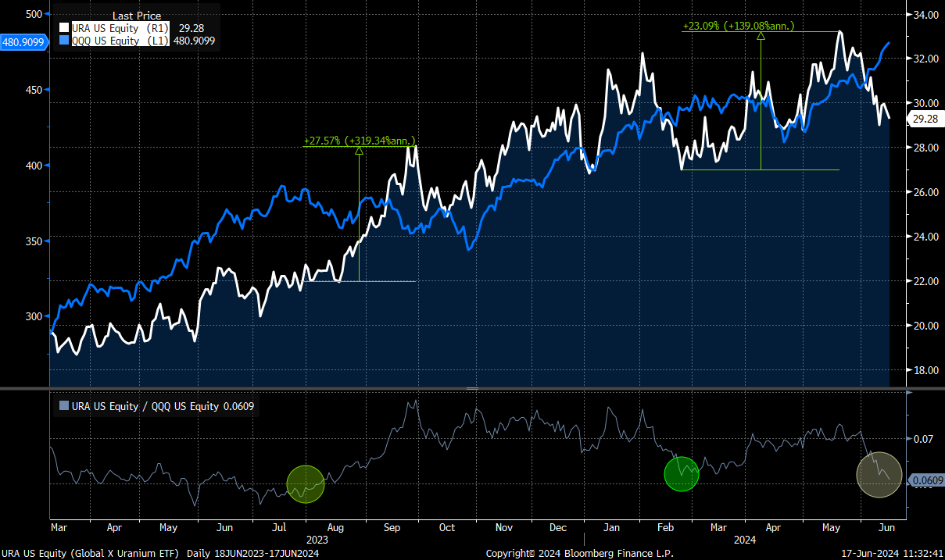This screenshot has height=560, width=945.
Task: Click the 29.28 right-axis price tag
Action: pos(925,119)
